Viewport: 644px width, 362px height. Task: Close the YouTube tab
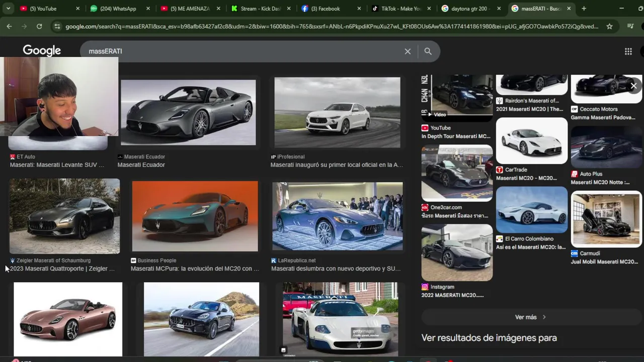tap(77, 9)
